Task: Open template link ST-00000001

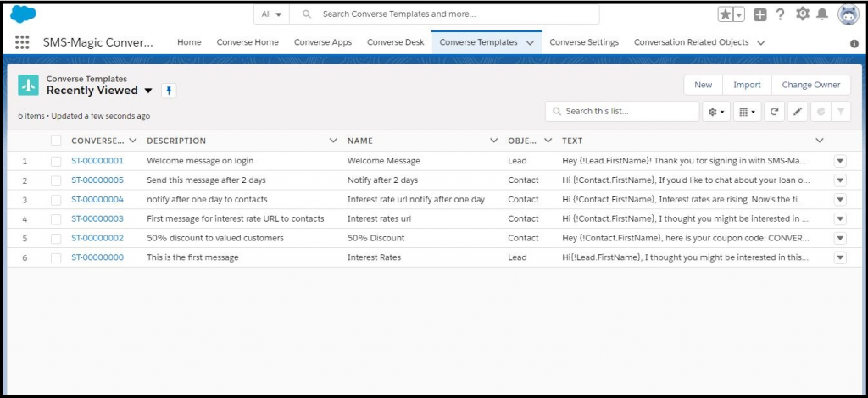Action: 97,161
